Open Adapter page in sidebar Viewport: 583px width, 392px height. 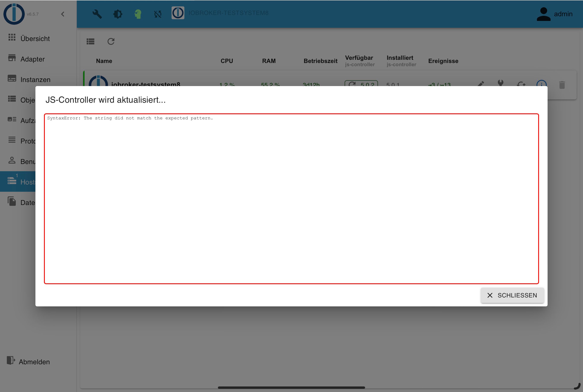click(x=32, y=59)
